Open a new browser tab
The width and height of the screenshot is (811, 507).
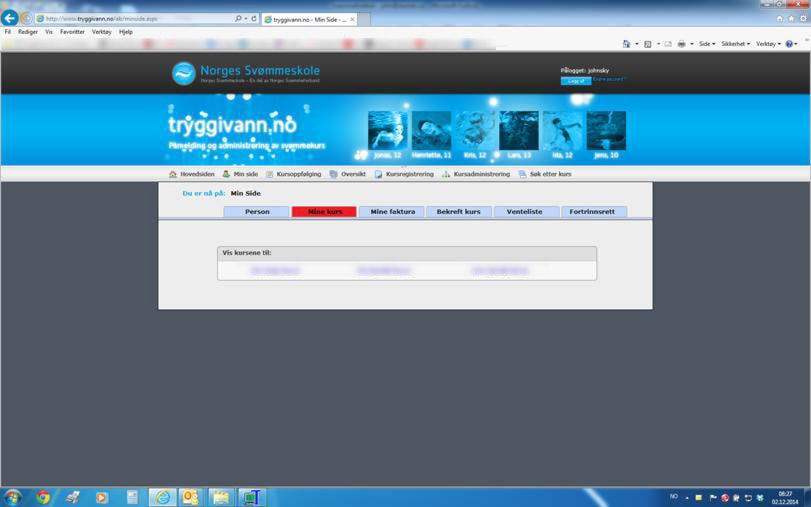364,20
